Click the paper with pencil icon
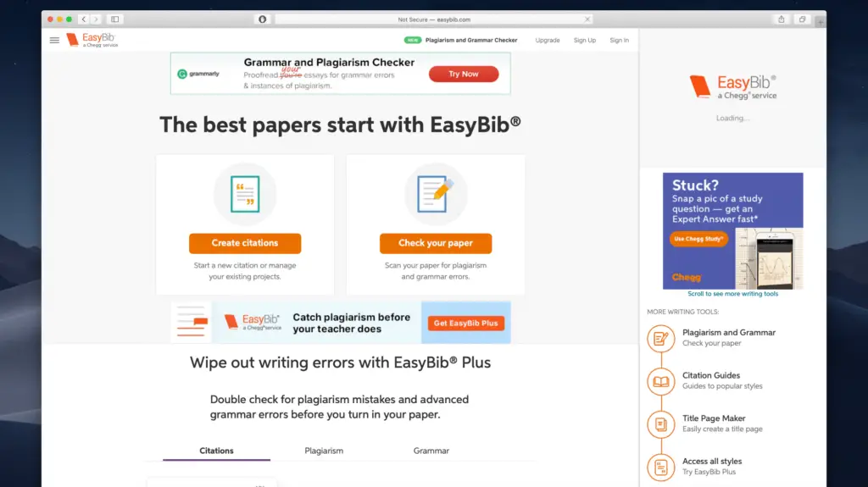This screenshot has height=487, width=868. coord(436,194)
